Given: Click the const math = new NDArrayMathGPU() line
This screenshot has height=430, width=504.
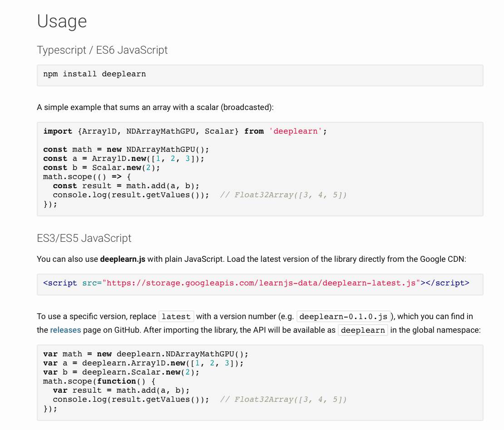Looking at the screenshot, I should point(126,150).
